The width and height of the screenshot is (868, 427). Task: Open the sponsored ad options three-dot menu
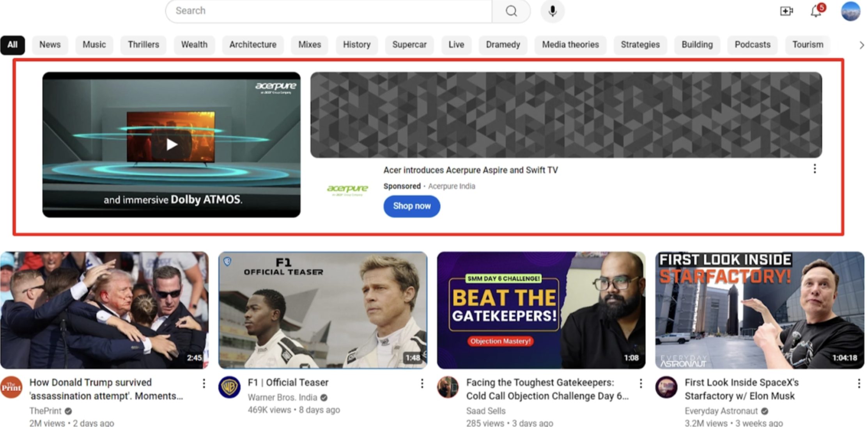click(x=814, y=169)
